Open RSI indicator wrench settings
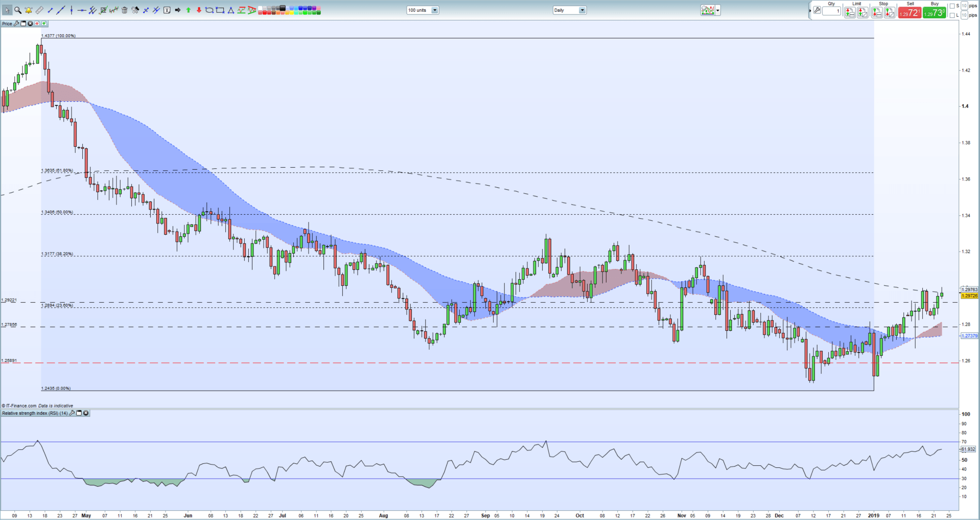980x520 pixels. click(x=72, y=413)
